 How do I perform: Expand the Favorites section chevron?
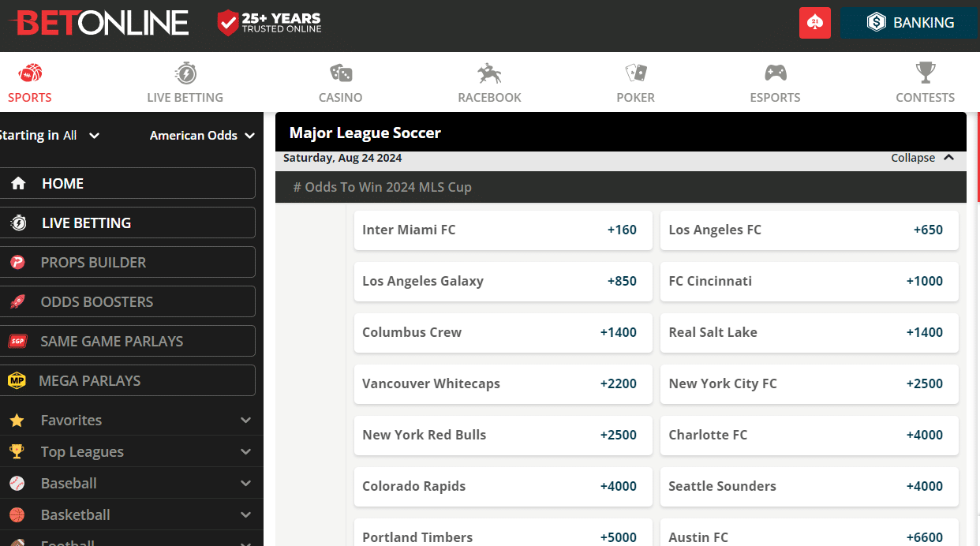coord(245,421)
